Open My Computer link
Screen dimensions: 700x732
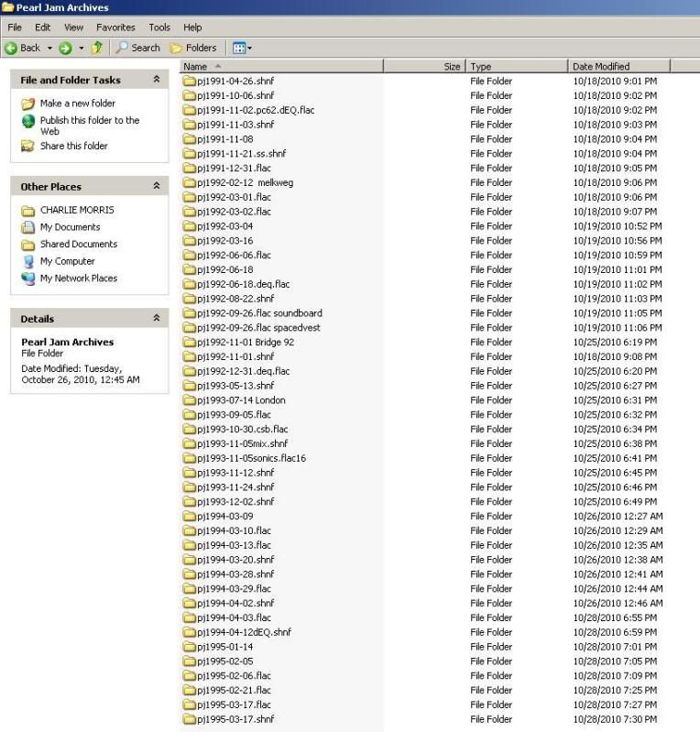coord(67,261)
